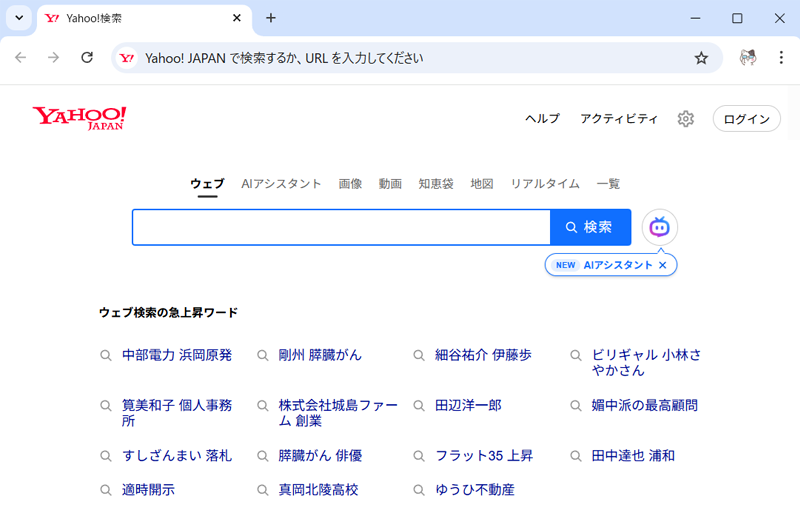Click magnifier icon beside 中部電力 浜岡原発
Image resolution: width=800 pixels, height=522 pixels.
pyautogui.click(x=106, y=355)
